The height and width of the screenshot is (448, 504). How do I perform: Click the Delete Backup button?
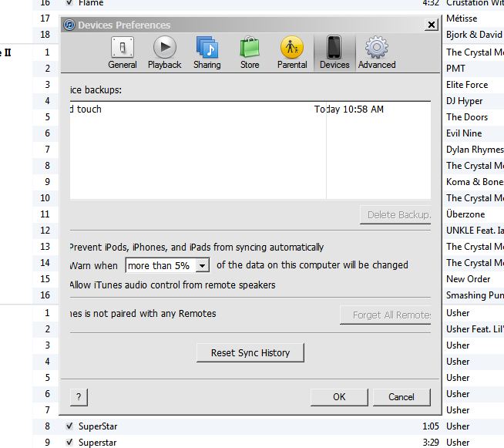[395, 215]
